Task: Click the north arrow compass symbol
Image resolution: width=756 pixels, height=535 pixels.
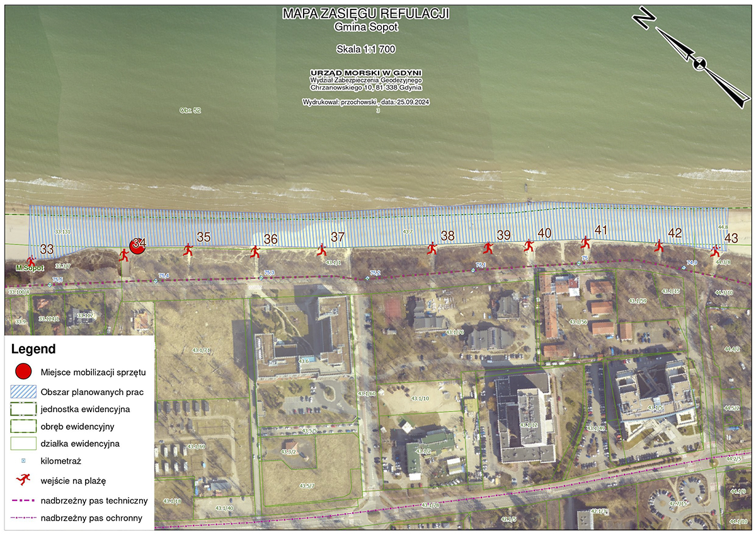Action: click(699, 62)
